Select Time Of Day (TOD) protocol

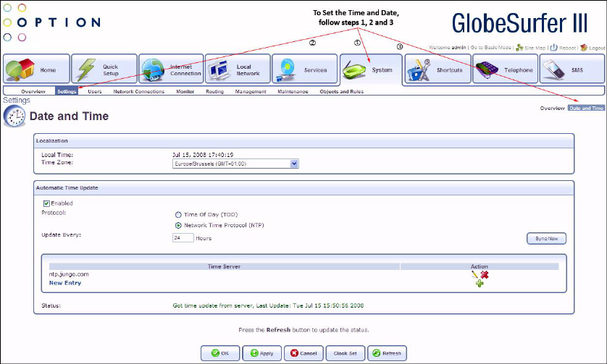[178, 215]
